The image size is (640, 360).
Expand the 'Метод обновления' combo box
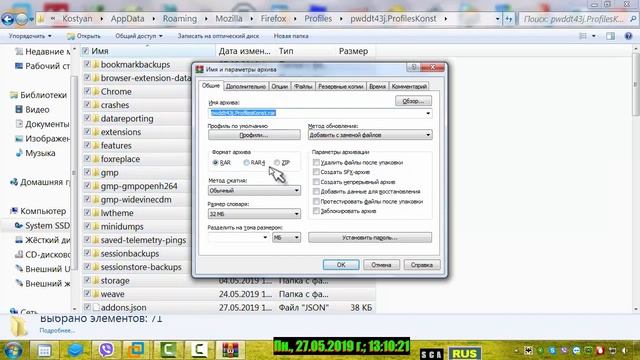428,135
